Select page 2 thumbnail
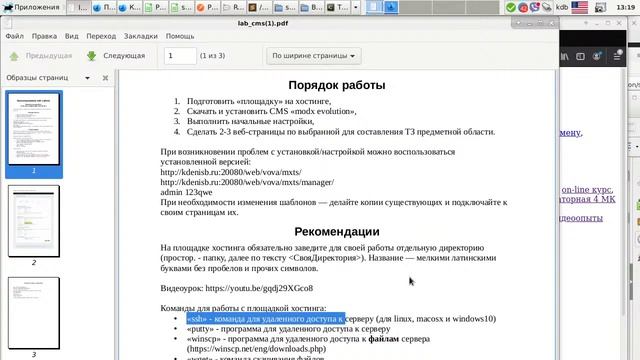640x360 pixels. [x=34, y=221]
